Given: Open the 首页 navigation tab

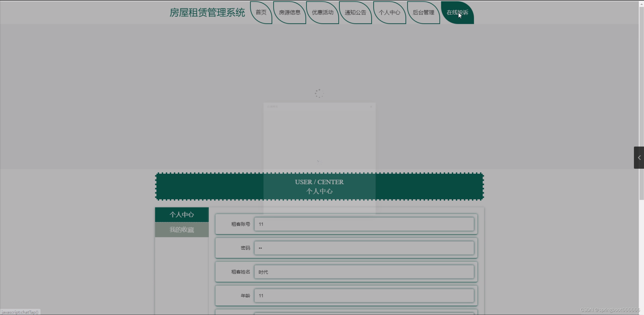Looking at the screenshot, I should 261,13.
